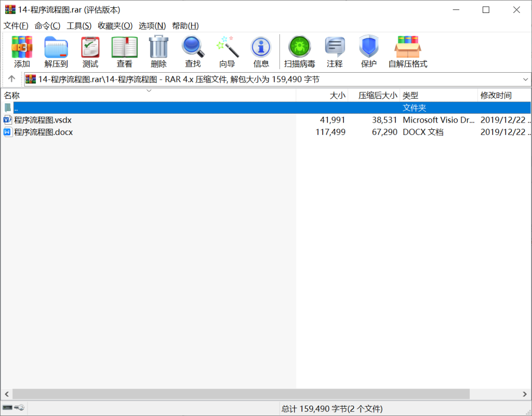
Task: Open the 工具(S) menu
Action: 79,25
